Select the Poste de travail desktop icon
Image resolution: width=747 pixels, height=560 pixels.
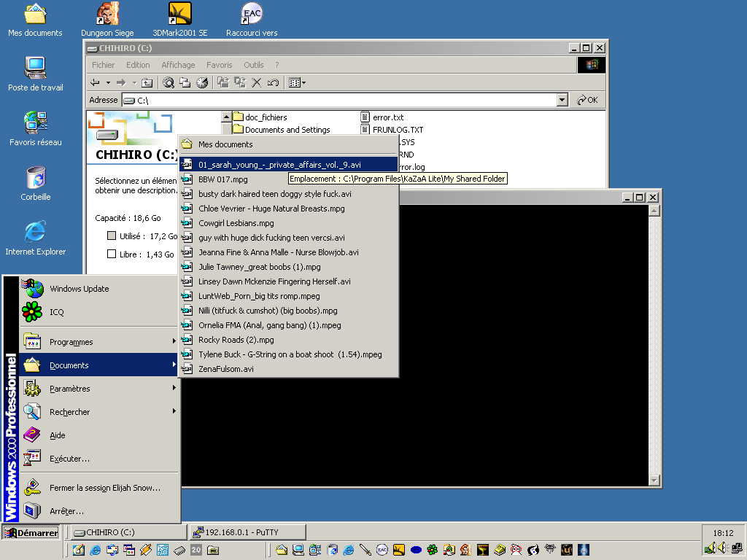click(x=35, y=74)
